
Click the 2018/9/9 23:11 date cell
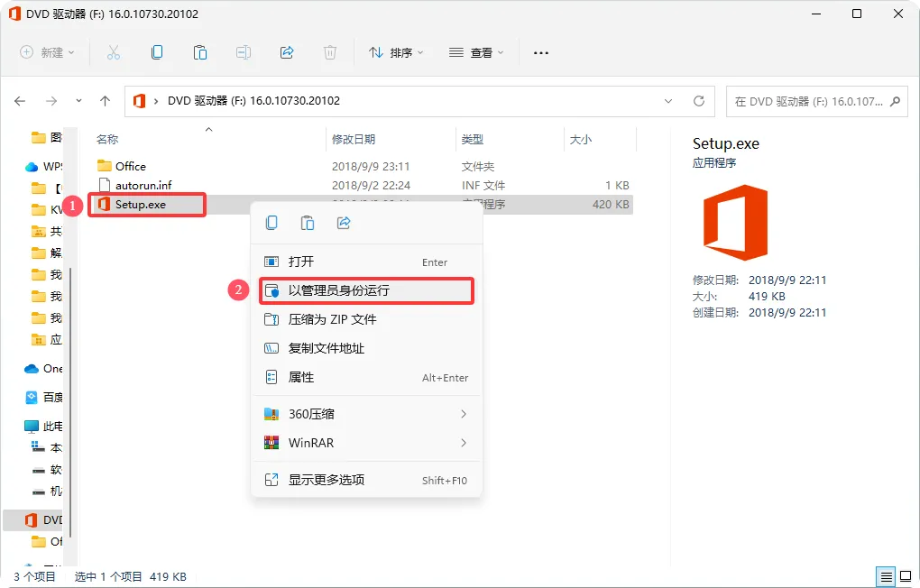point(371,167)
